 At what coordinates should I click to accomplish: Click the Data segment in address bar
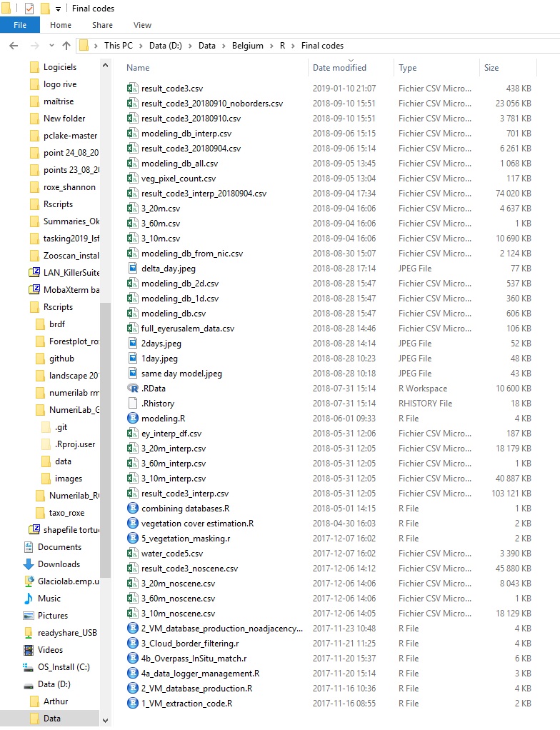[x=206, y=46]
